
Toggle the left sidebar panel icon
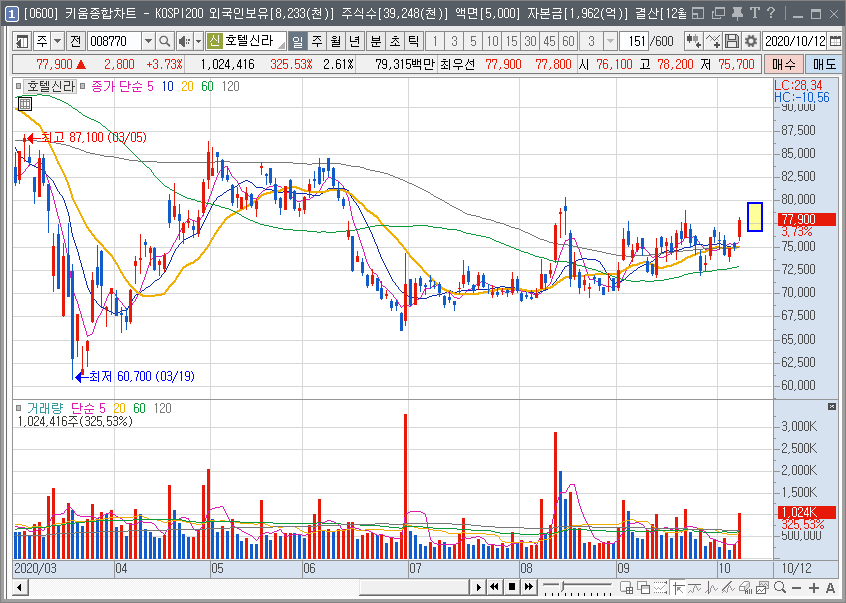23,41
